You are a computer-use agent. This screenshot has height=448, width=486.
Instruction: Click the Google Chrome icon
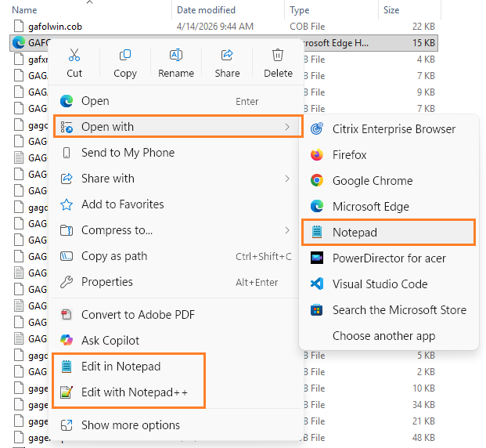point(317,180)
